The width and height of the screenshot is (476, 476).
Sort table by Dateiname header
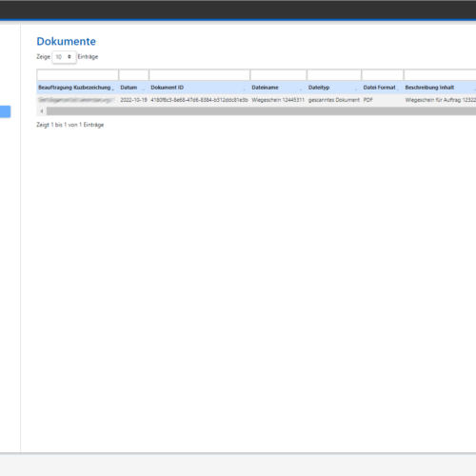coord(278,88)
